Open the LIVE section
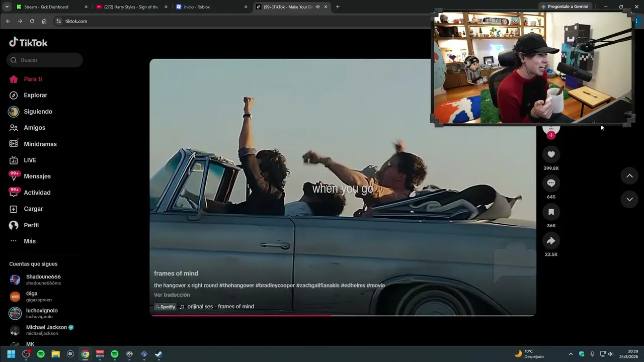 click(x=30, y=160)
